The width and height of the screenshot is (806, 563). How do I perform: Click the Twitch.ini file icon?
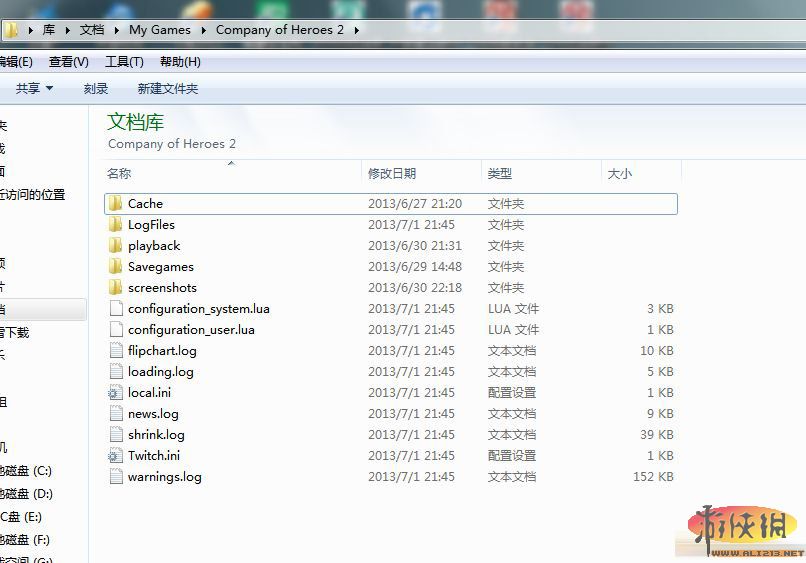[116, 456]
